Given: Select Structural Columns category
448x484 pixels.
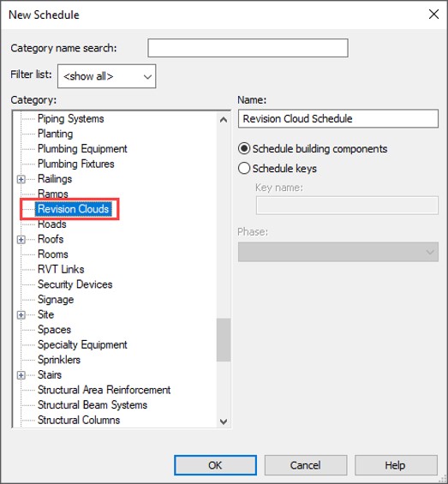Looking at the screenshot, I should coord(79,420).
